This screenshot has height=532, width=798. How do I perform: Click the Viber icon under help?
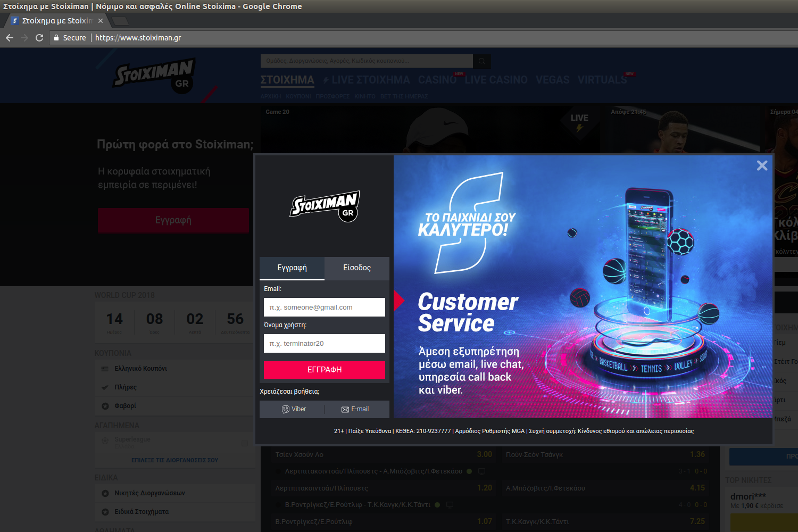click(x=286, y=409)
